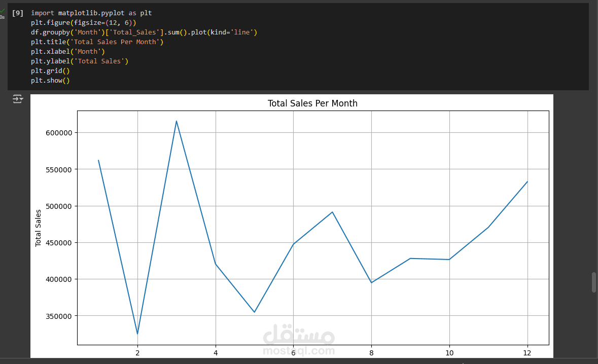Screen dimensions: 598x364
Task: Click the vertical scrollbar thumb
Action: pos(594,282)
